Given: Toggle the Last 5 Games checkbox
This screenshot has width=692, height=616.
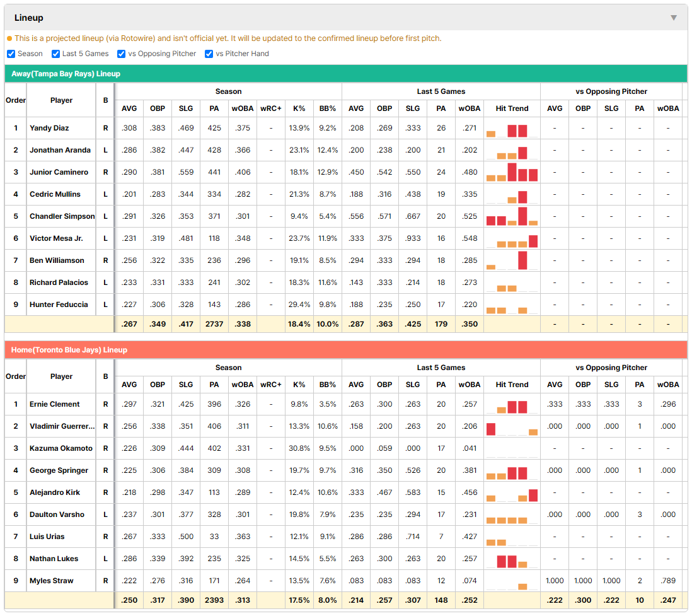Looking at the screenshot, I should (x=55, y=54).
